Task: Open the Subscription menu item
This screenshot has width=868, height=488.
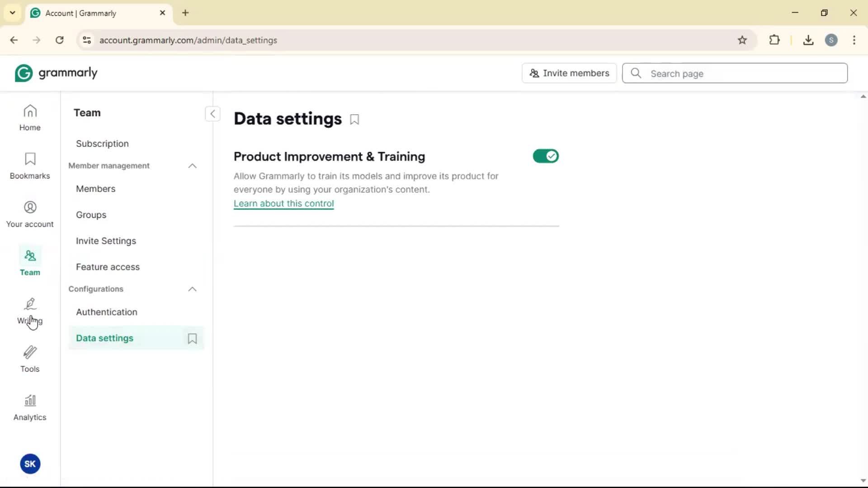Action: [x=102, y=144]
